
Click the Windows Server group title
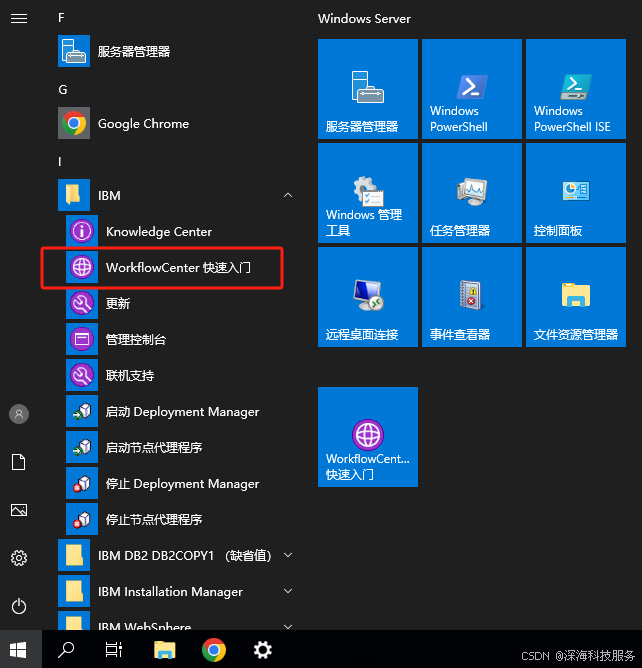tap(364, 19)
